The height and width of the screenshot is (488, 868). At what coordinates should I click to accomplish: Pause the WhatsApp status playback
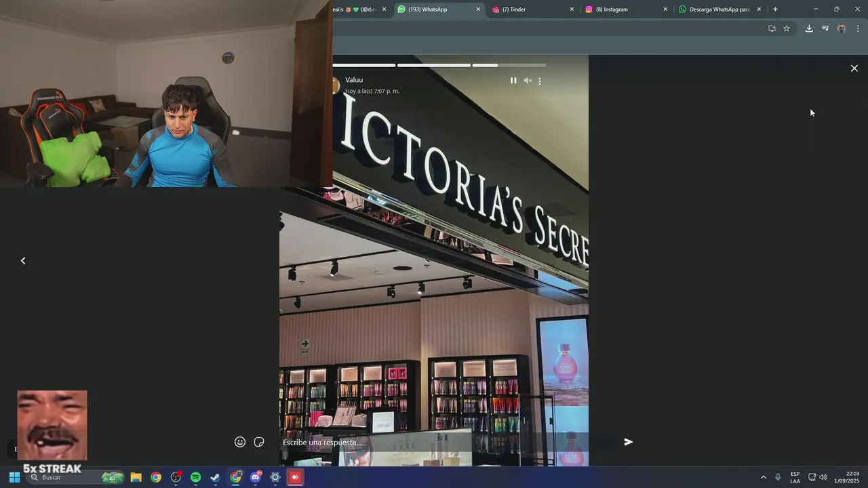513,81
